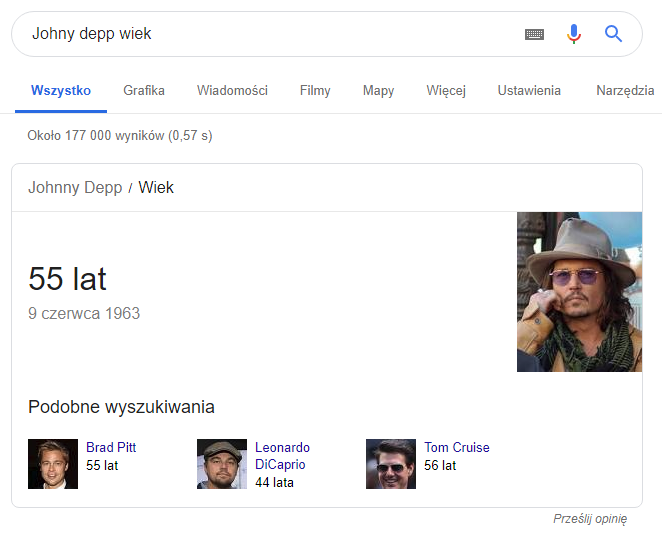Click the Johnny Depp breadcrumb link
This screenshot has width=662, height=537.
75,187
